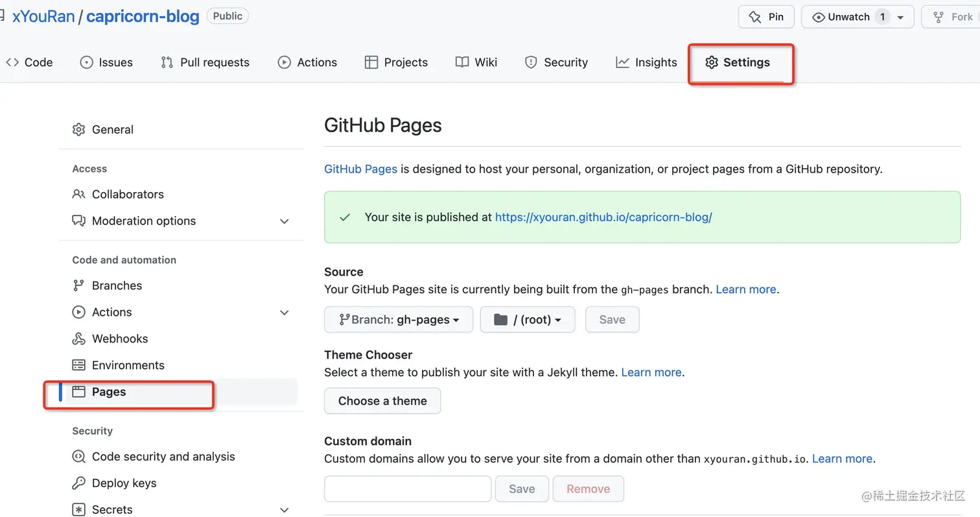This screenshot has width=980, height=517.
Task: Click the xYouRan owner link
Action: point(43,16)
